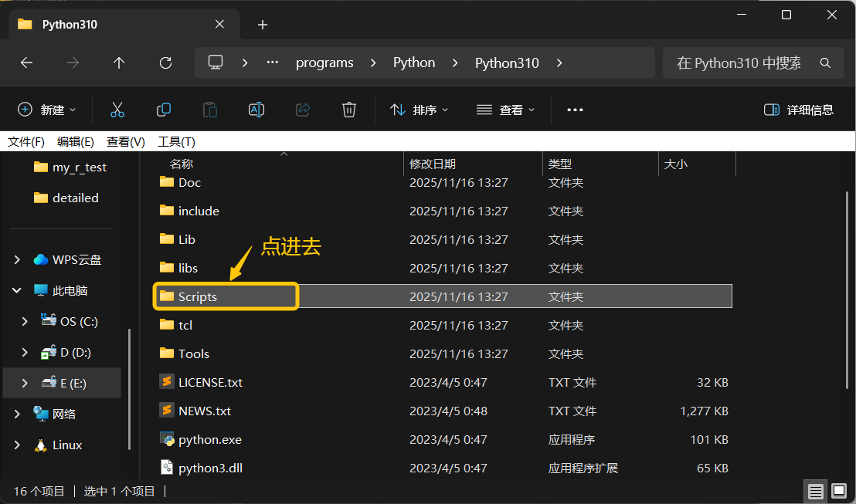Click the Cut scissors icon

pyautogui.click(x=117, y=110)
